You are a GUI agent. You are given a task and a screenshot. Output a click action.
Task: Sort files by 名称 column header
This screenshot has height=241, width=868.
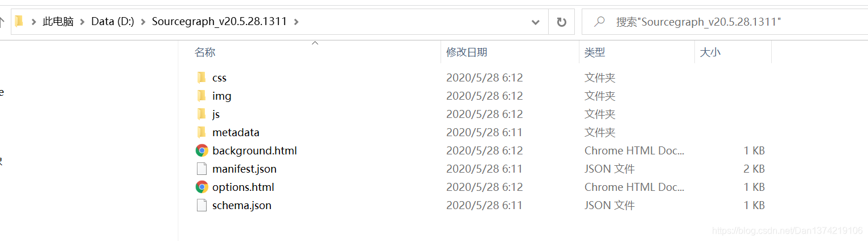[205, 52]
